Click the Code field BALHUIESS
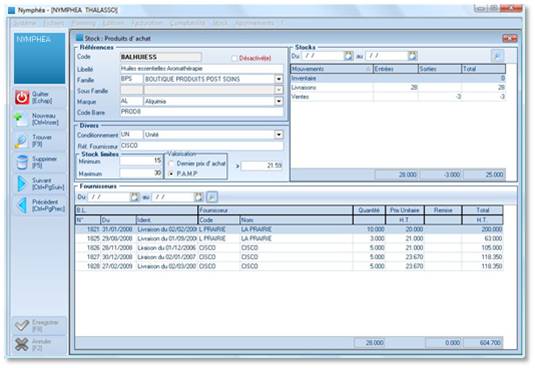The width and height of the screenshot is (535, 368). click(x=161, y=57)
